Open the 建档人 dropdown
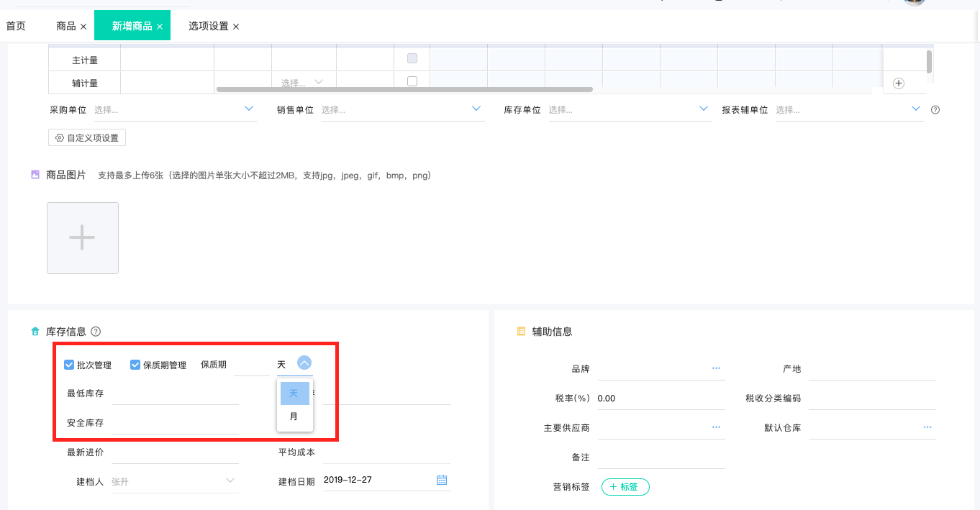The height and width of the screenshot is (510, 980). click(x=175, y=481)
